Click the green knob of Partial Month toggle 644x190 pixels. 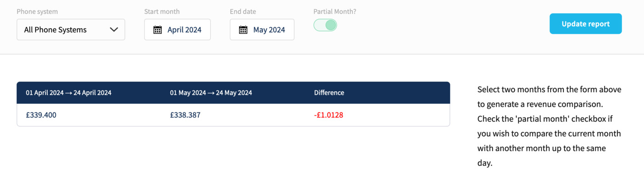point(331,25)
